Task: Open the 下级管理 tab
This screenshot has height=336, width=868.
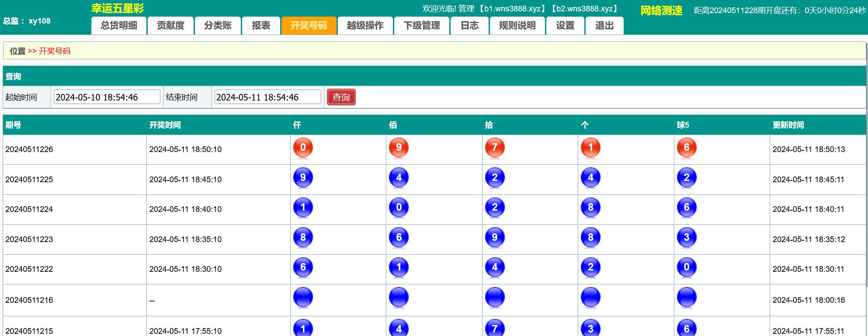Action: 422,26
